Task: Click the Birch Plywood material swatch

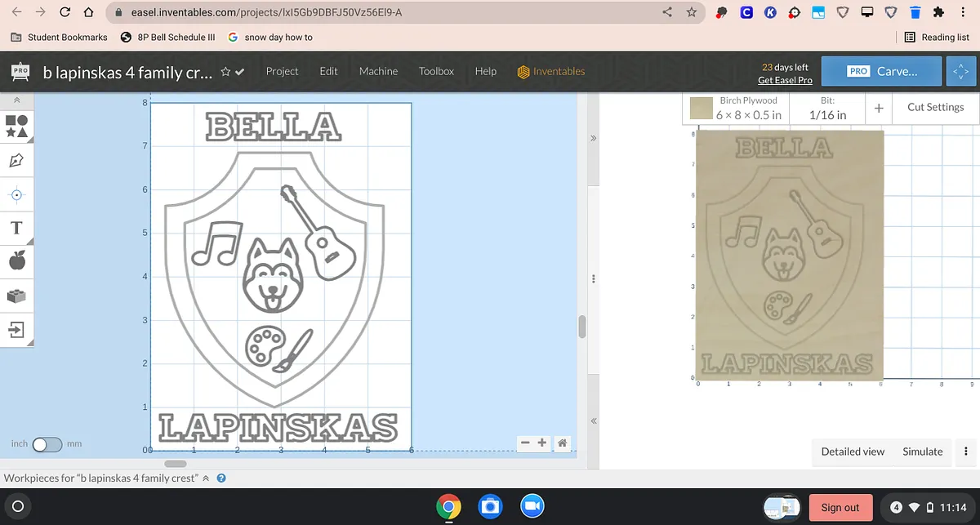Action: [x=702, y=108]
